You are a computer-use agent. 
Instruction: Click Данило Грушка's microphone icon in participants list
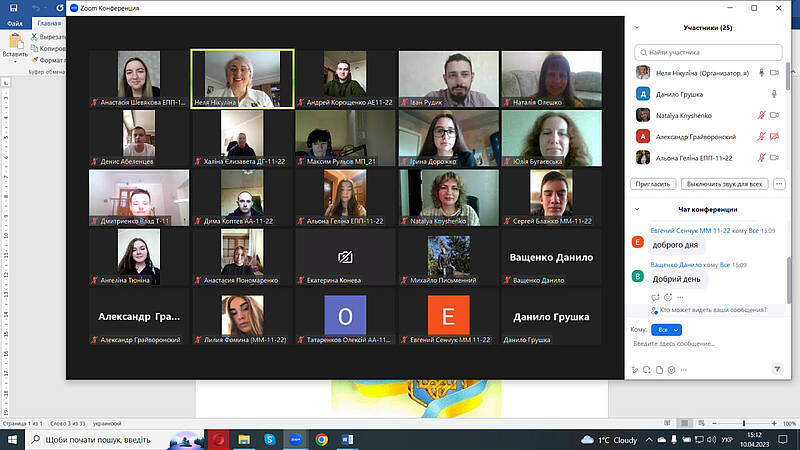pyautogui.click(x=774, y=94)
